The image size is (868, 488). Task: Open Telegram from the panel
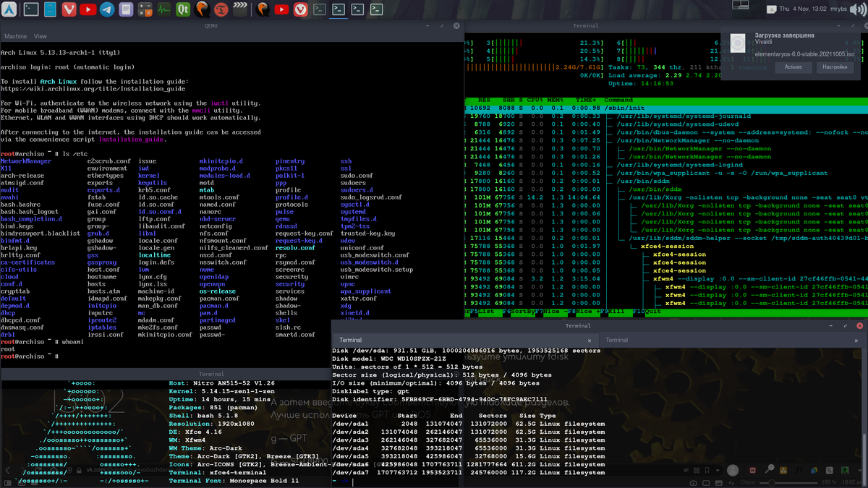coord(106,9)
